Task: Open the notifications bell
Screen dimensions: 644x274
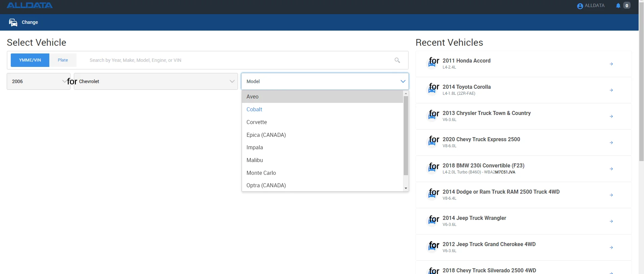Action: click(618, 6)
